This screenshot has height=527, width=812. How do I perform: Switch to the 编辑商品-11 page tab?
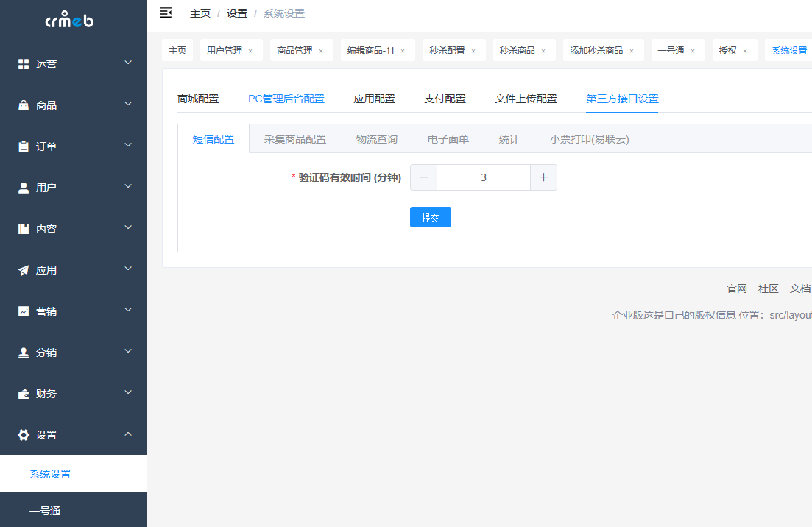(378, 50)
